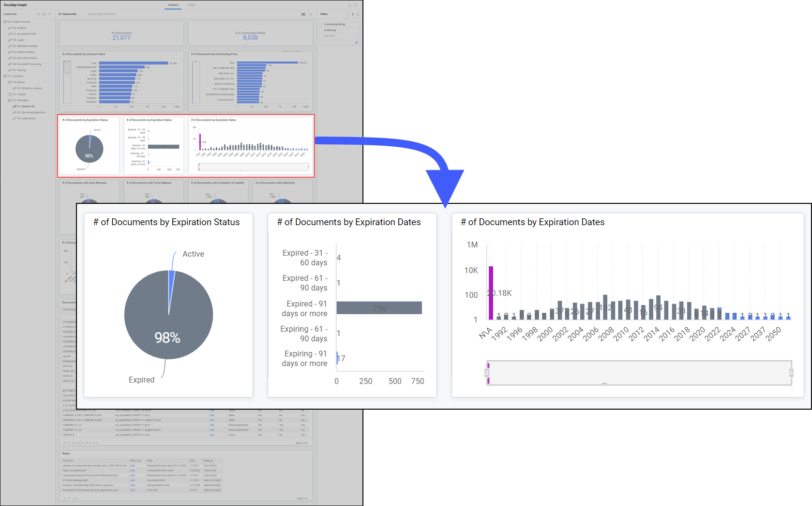Viewport: 812px width, 506px height.
Task: Add a new filter with plus icon
Action: click(353, 14)
